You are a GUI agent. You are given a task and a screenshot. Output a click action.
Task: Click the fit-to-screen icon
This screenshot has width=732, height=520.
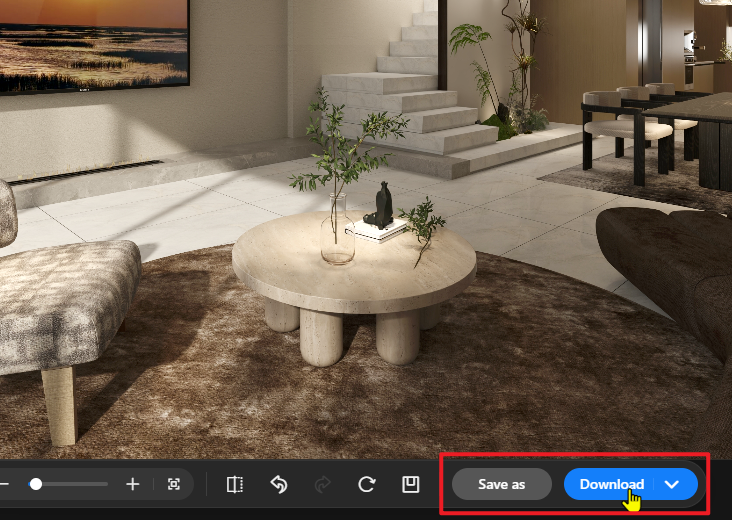(x=174, y=484)
